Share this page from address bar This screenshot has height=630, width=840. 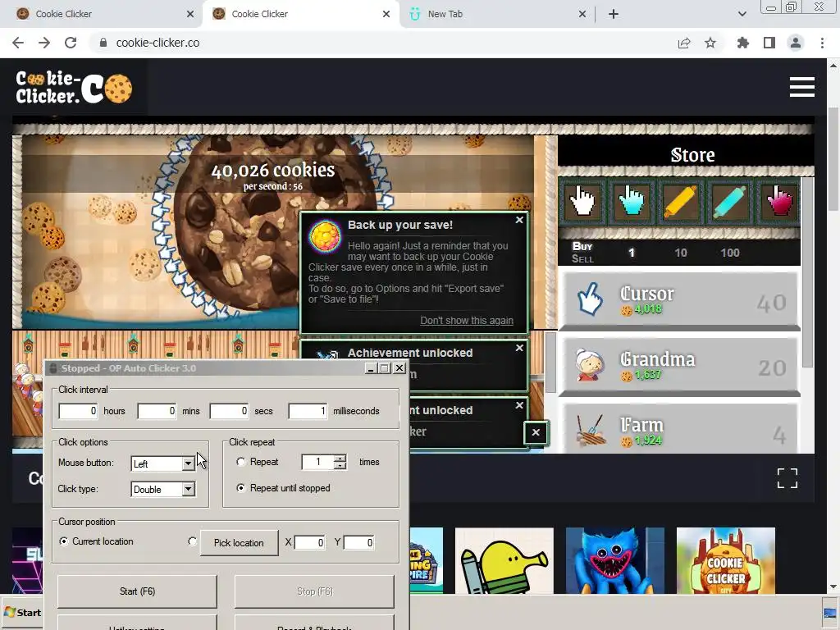[684, 43]
